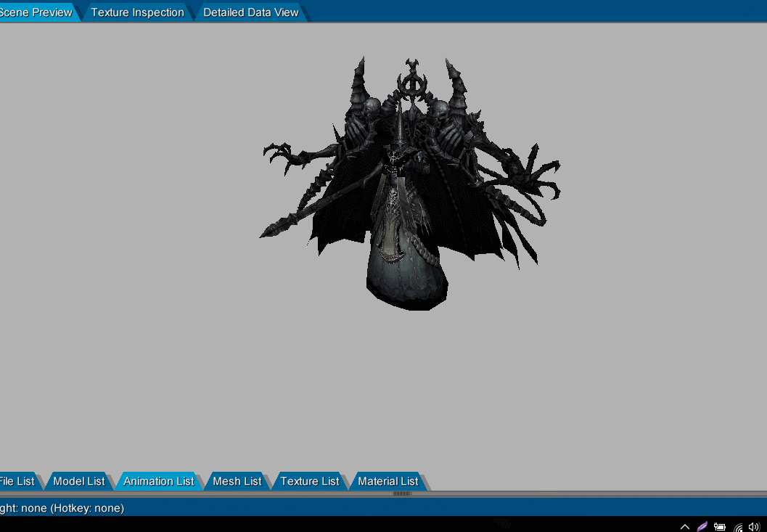767x532 pixels.
Task: Select the Texture List tab
Action: (310, 481)
